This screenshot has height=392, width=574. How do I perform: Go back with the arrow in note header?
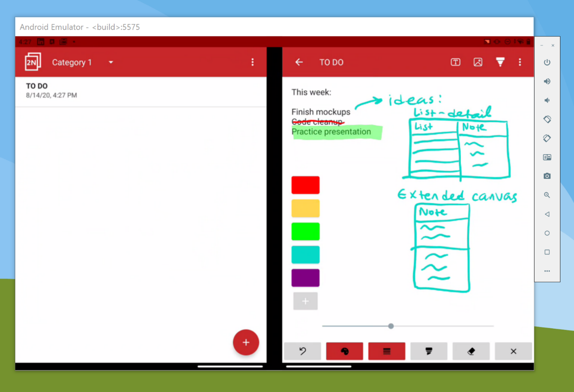tap(299, 62)
